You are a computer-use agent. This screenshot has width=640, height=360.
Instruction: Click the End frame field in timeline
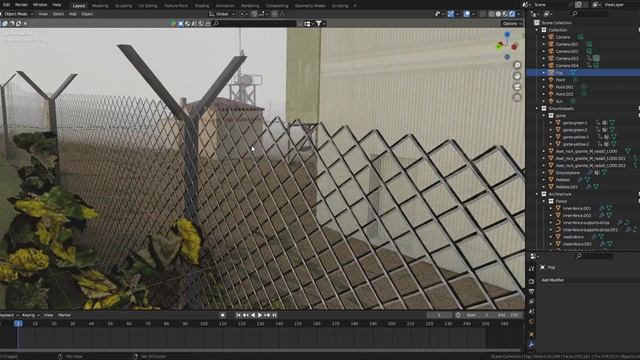point(509,315)
